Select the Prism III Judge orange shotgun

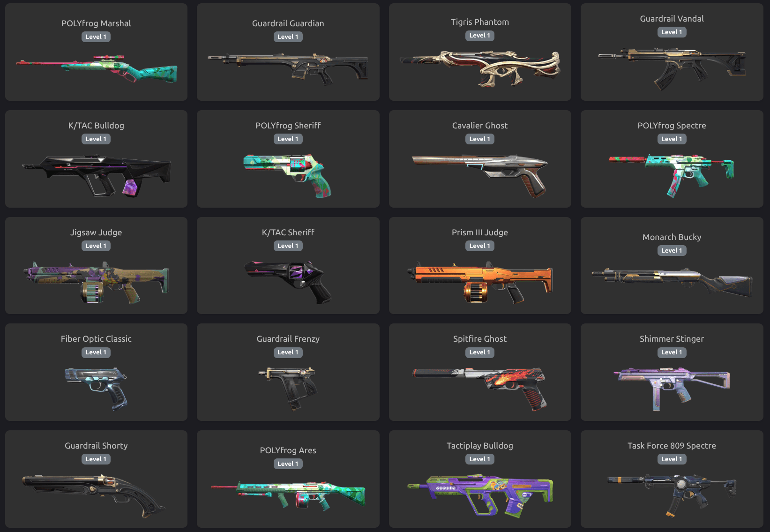click(480, 282)
